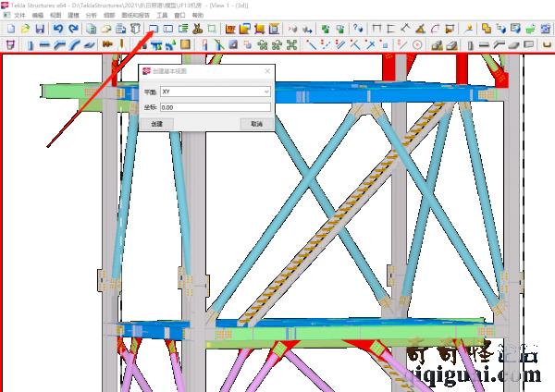
Task: Select the contour plate tool
Action: tap(89, 45)
